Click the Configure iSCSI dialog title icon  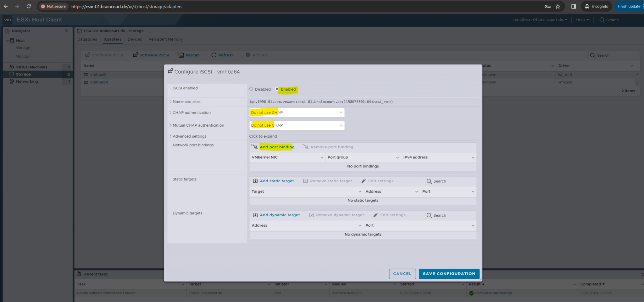(170, 71)
